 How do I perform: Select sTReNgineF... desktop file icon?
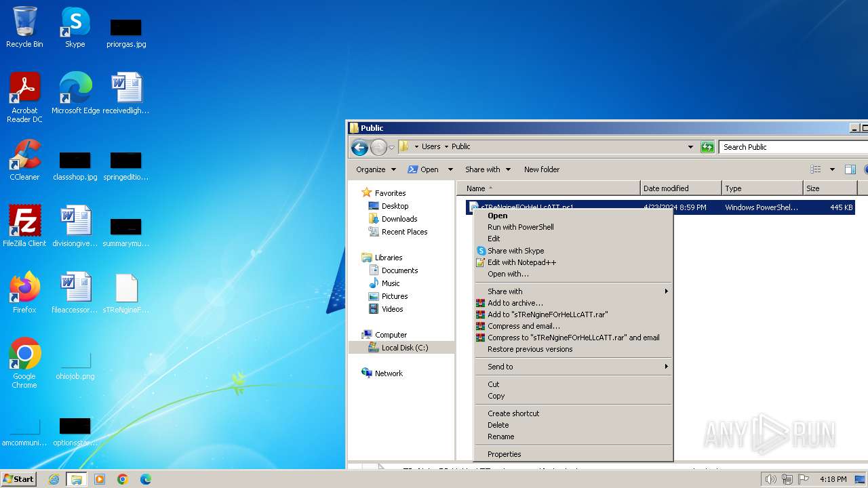(x=126, y=293)
